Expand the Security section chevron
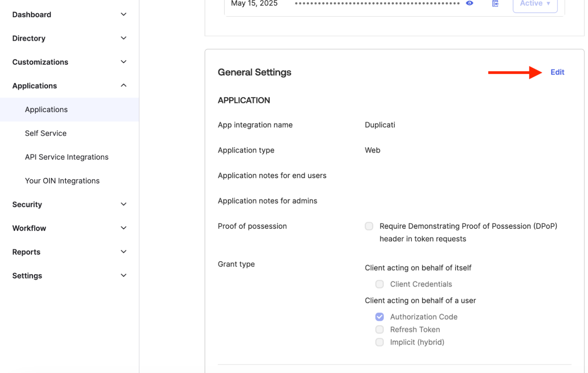 click(x=124, y=204)
